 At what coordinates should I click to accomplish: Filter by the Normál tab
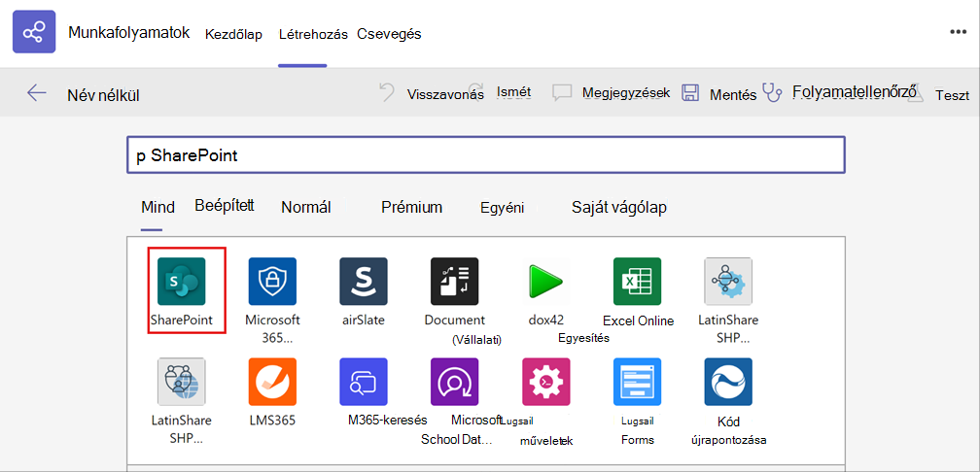click(x=306, y=207)
